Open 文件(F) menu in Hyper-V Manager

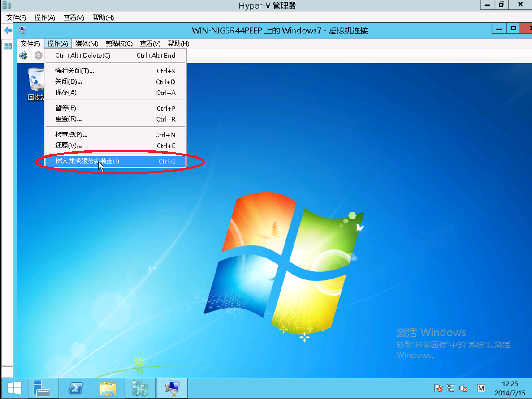point(16,17)
